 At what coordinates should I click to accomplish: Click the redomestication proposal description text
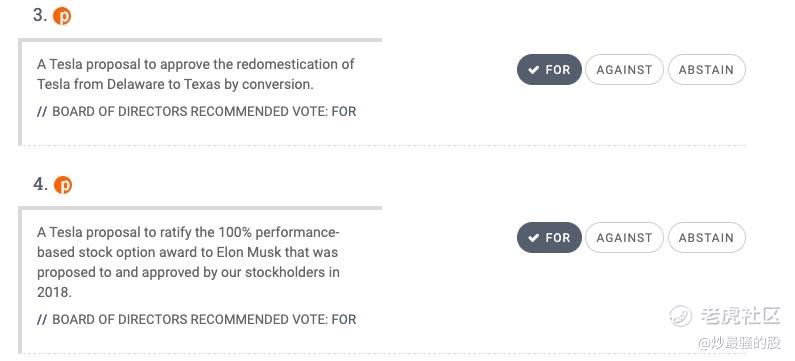[x=195, y=74]
